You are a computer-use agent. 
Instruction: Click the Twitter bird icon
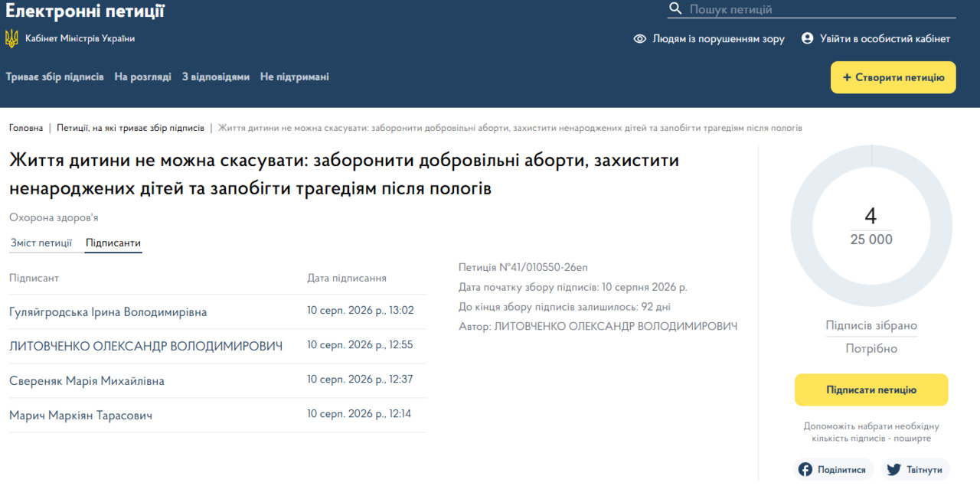[893, 470]
